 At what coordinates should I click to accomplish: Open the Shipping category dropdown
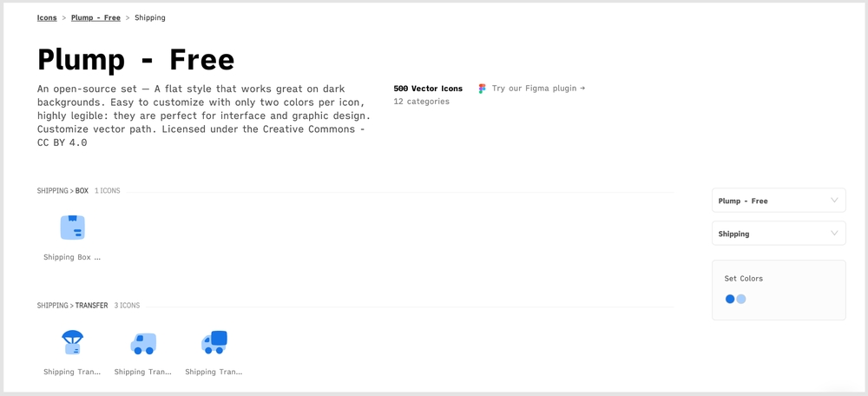coord(779,233)
